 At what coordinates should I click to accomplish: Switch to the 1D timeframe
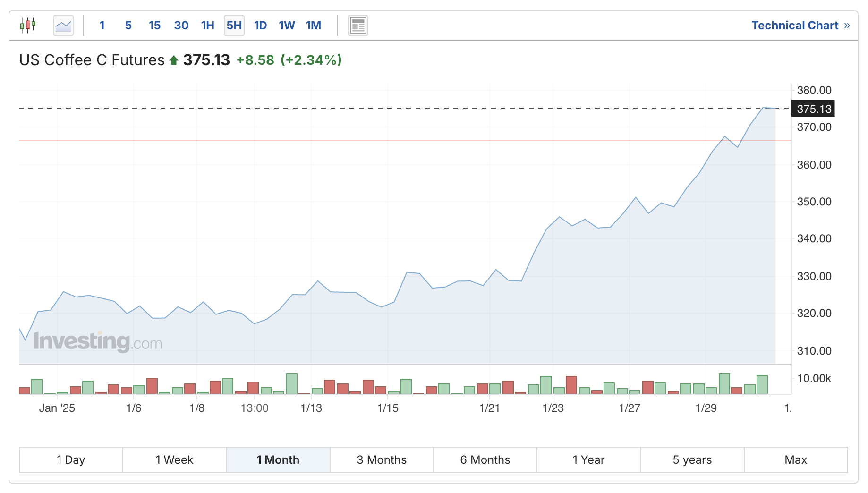point(260,25)
